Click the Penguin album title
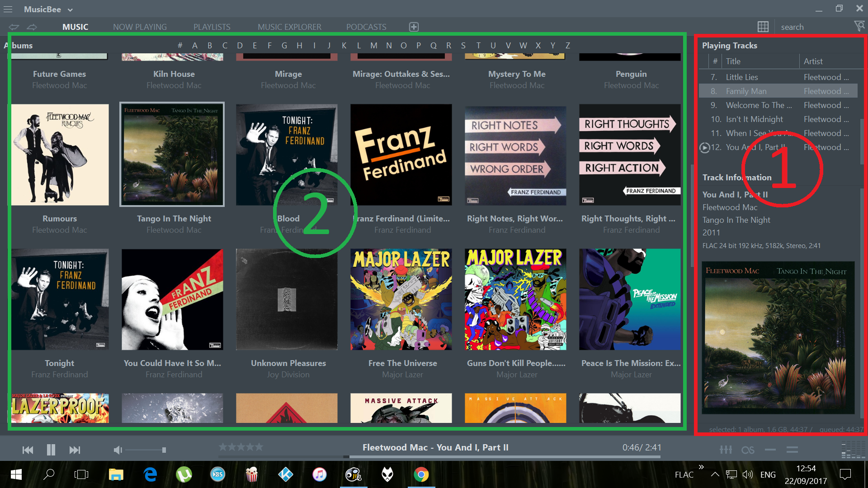Image resolution: width=868 pixels, height=488 pixels. click(x=631, y=74)
